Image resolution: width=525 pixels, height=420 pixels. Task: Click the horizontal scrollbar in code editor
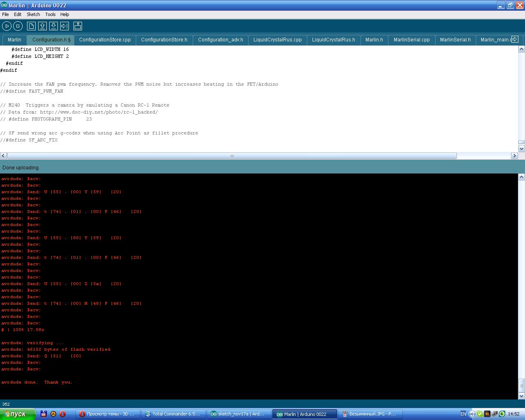(232, 156)
